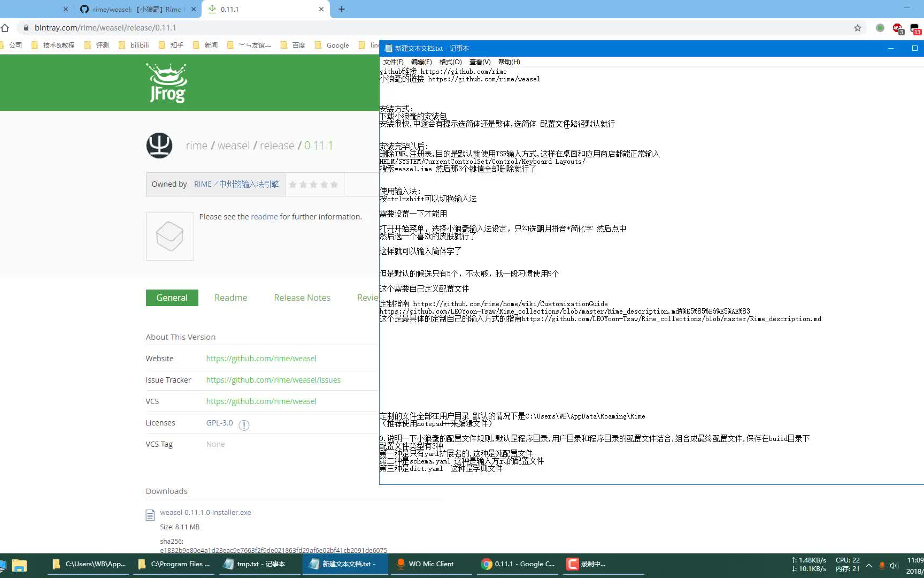Open the Google bookmark folder
Image resolution: width=924 pixels, height=578 pixels.
click(x=332, y=45)
